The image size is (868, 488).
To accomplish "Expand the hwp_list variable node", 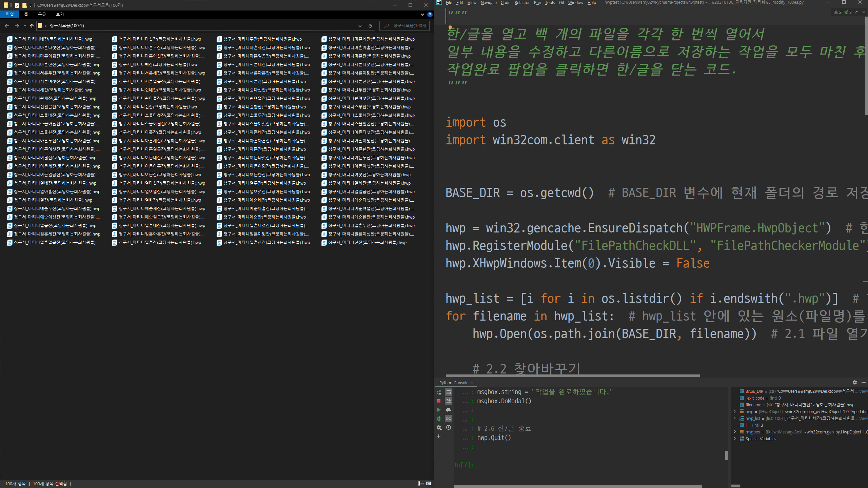I will tap(735, 418).
